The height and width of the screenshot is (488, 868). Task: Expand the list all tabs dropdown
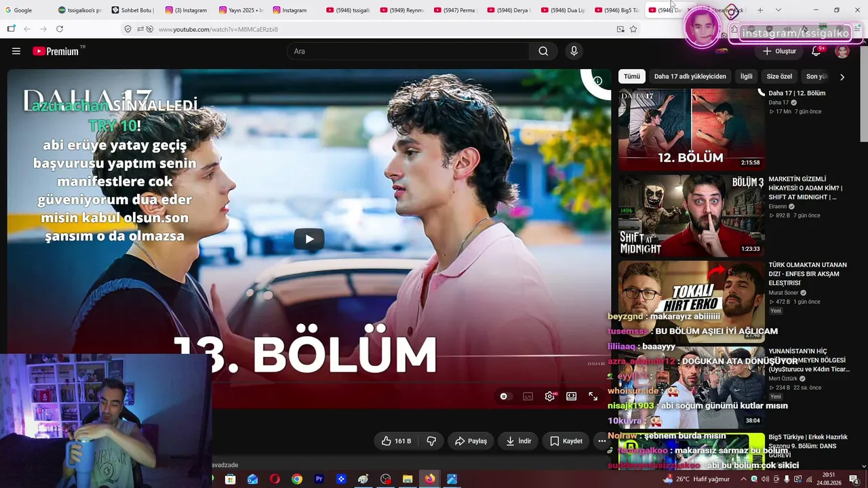pos(778,10)
